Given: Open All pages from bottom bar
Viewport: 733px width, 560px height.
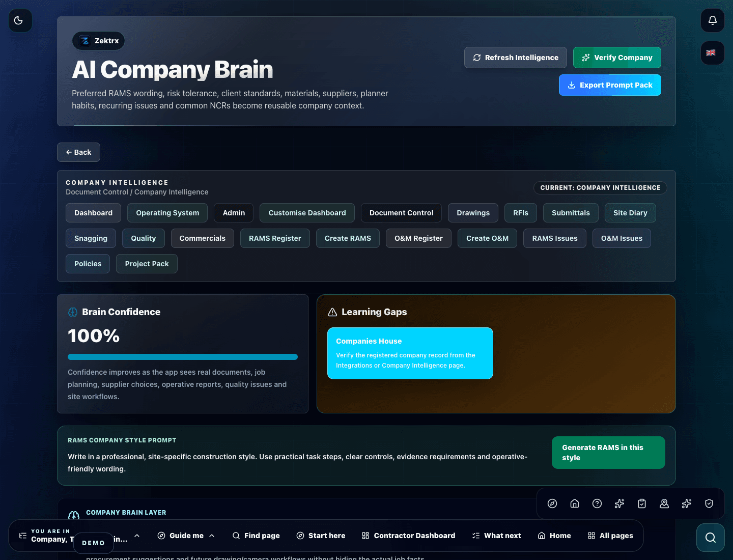Looking at the screenshot, I should [x=610, y=536].
